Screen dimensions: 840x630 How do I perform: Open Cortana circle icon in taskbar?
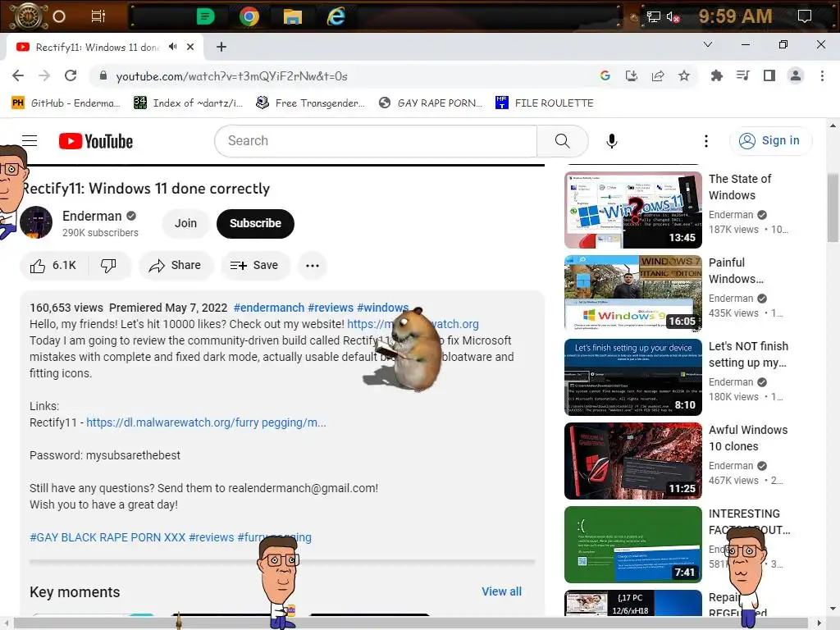point(59,16)
